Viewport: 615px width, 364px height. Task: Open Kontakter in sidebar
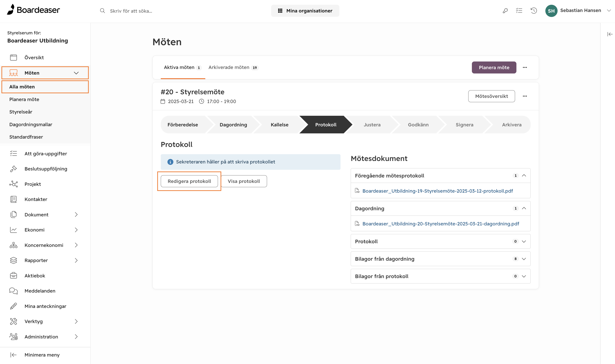[45, 199]
